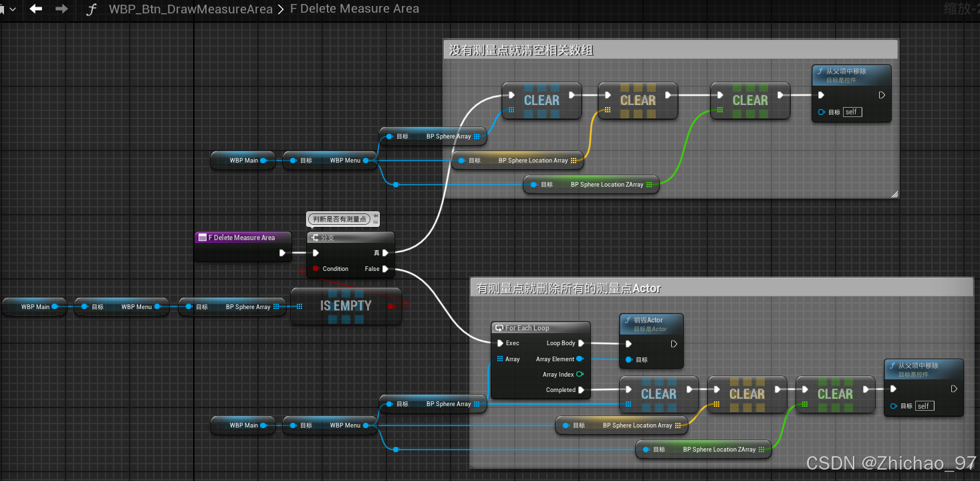Open WBP_Btn_DrawMeasureArea breadcrumb
Image resolution: width=980 pixels, height=481 pixels.
point(191,9)
